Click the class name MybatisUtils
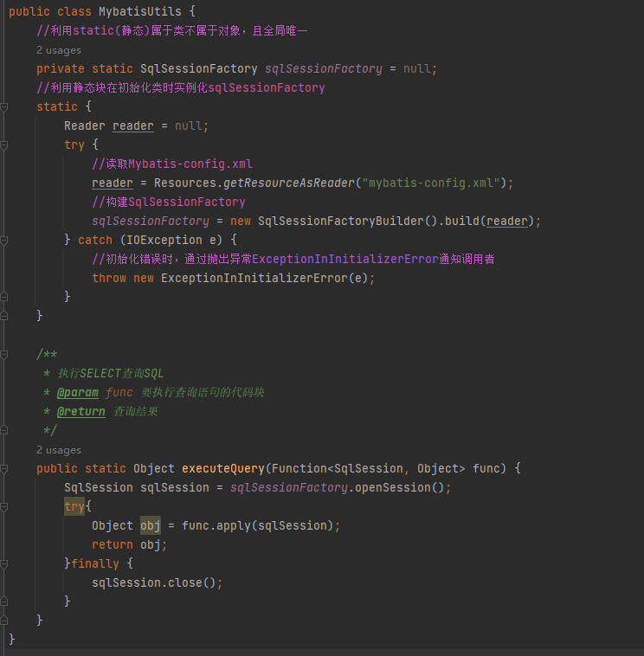The height and width of the screenshot is (656, 644). click(x=137, y=12)
